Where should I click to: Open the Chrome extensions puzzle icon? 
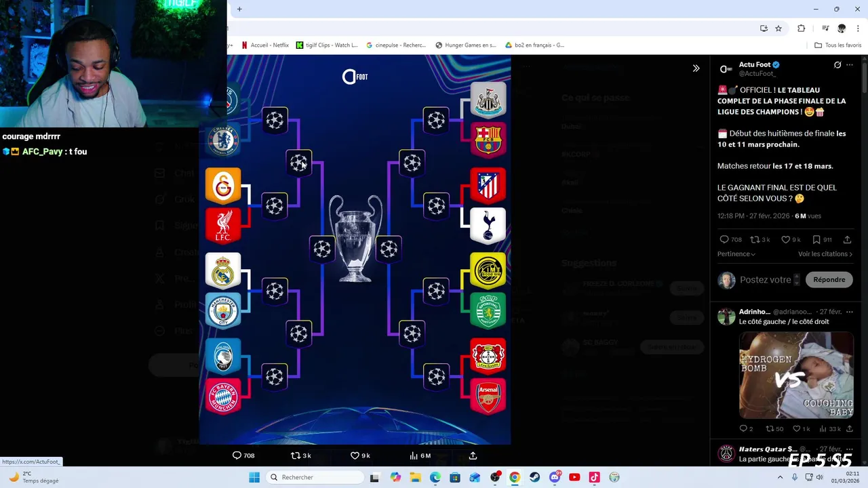pyautogui.click(x=801, y=28)
